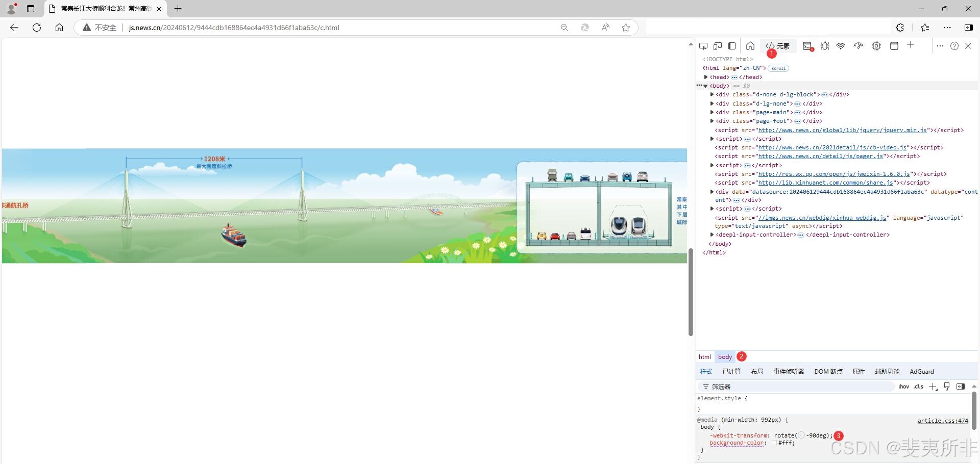Add more tools with plus icon

911,45
